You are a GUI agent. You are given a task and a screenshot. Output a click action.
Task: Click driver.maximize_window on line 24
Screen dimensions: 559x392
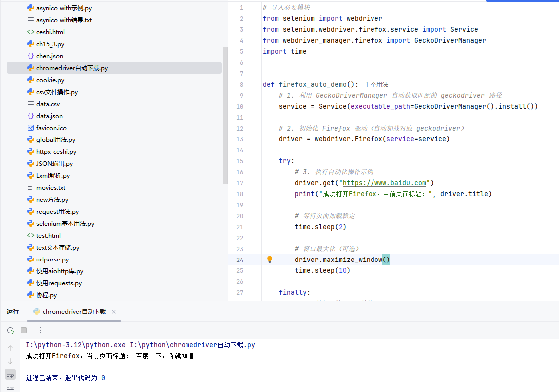(338, 260)
